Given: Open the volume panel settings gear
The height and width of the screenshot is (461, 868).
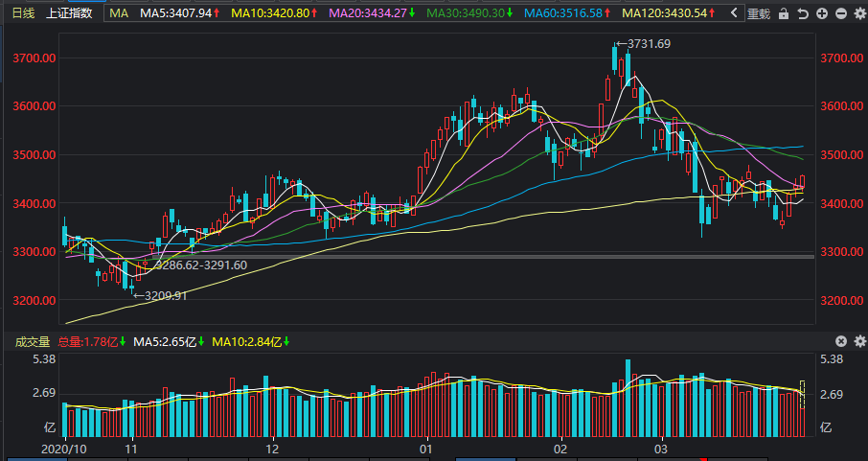Looking at the screenshot, I should [x=860, y=341].
